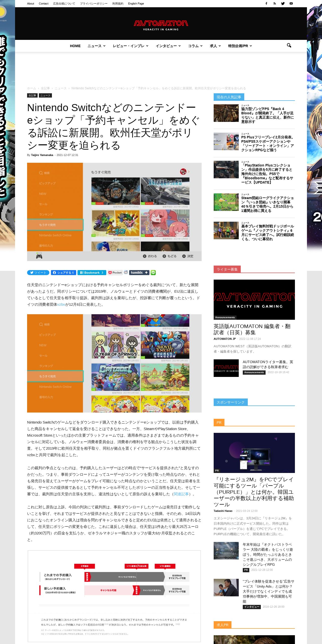The width and height of the screenshot is (322, 644).
Task: Expand the 求人 menu
Action: tap(215, 46)
